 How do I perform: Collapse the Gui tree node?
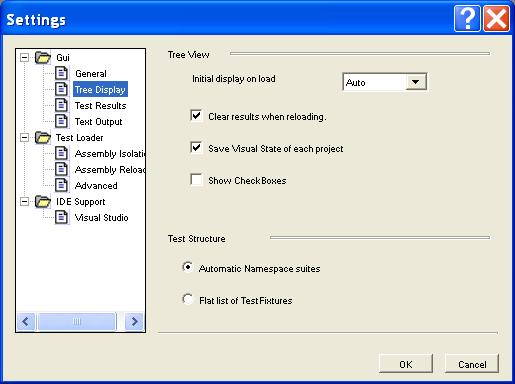(24, 57)
